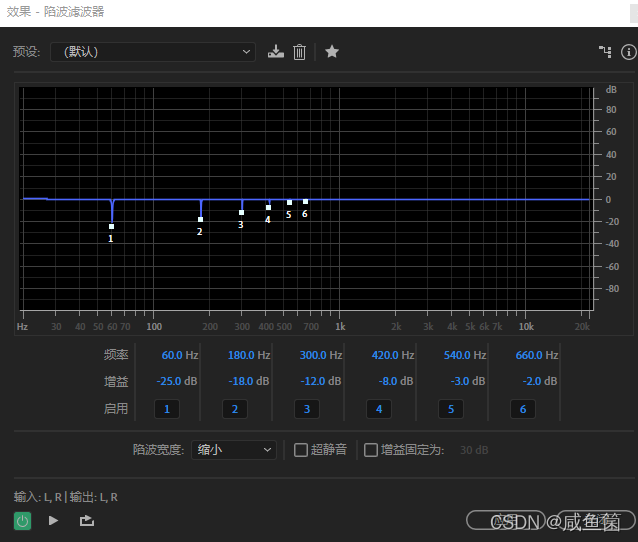Image resolution: width=638 pixels, height=542 pixels.
Task: Click the loop playback icon
Action: (x=87, y=520)
